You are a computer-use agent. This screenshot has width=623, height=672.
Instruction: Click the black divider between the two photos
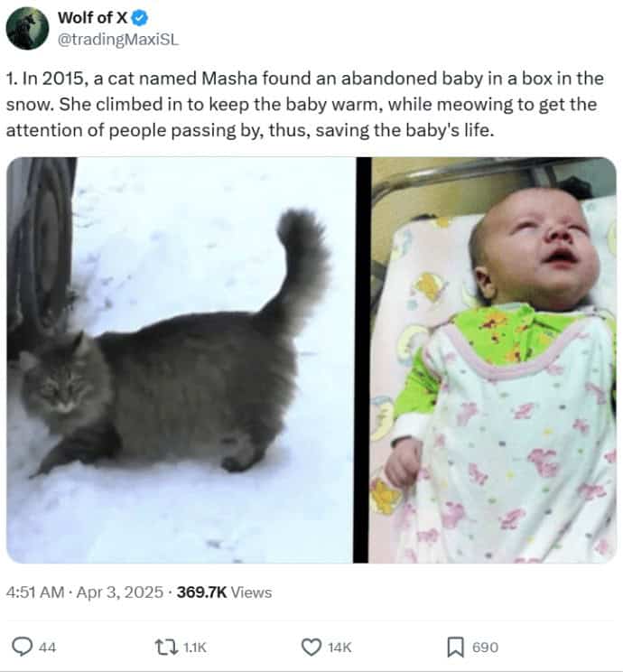click(363, 361)
